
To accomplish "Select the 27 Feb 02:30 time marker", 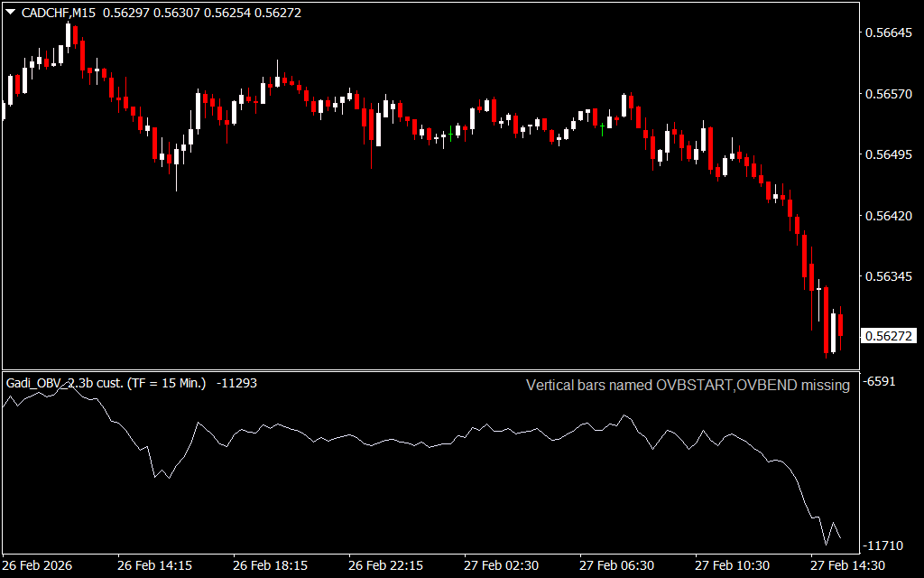I will point(501,565).
